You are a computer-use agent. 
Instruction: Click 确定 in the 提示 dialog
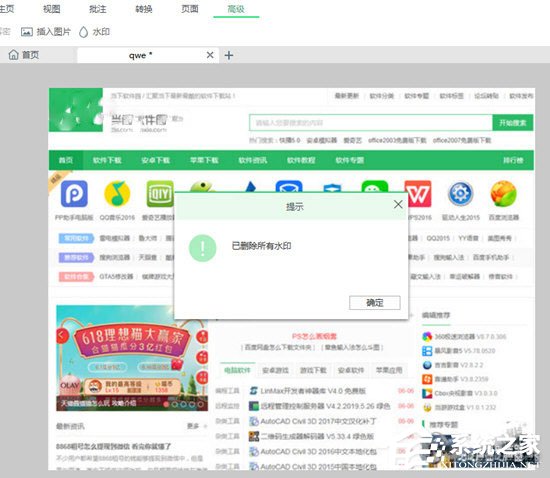[375, 303]
